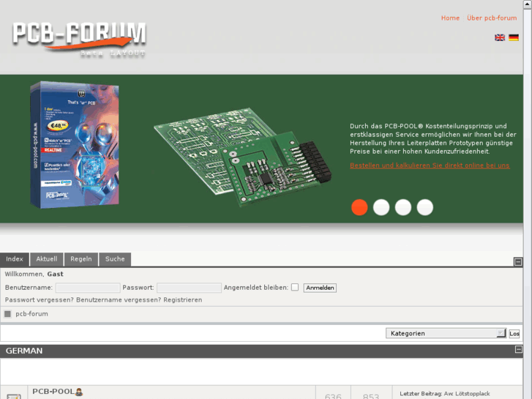The height and width of the screenshot is (399, 532).
Task: Click the scrollbar up arrow
Action: point(528,4)
